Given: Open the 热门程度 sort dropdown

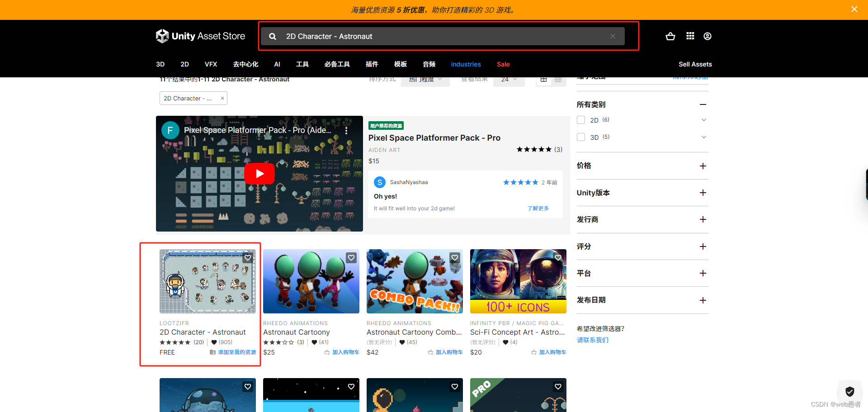Looking at the screenshot, I should (x=425, y=79).
